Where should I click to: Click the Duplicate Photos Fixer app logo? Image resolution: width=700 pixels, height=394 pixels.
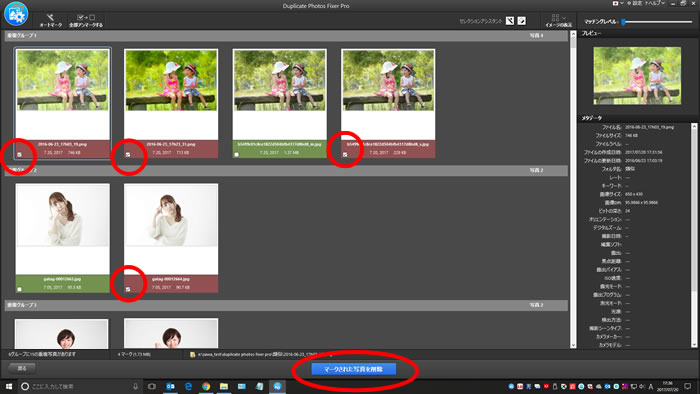coord(16,14)
